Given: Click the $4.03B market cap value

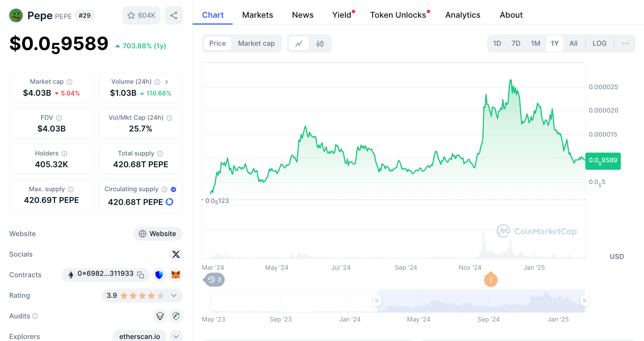Looking at the screenshot, I should coord(37,93).
